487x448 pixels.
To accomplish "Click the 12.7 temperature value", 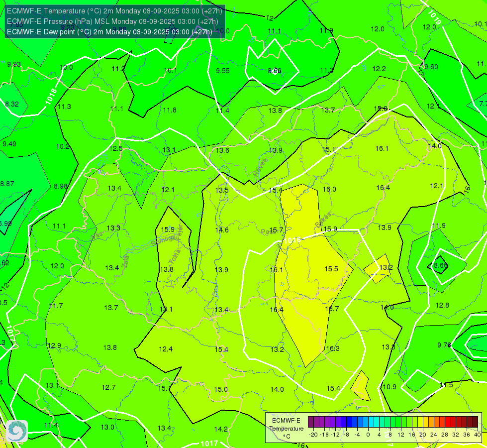I will (x=109, y=387).
